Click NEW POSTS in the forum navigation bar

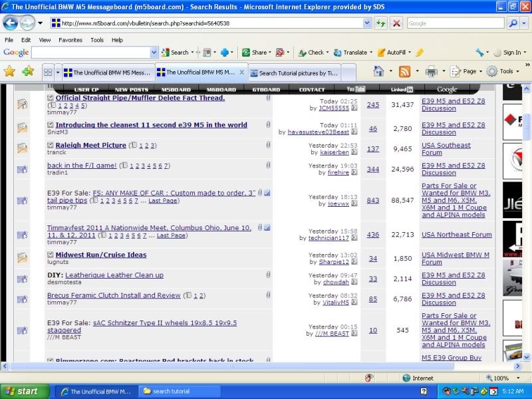pos(132,90)
